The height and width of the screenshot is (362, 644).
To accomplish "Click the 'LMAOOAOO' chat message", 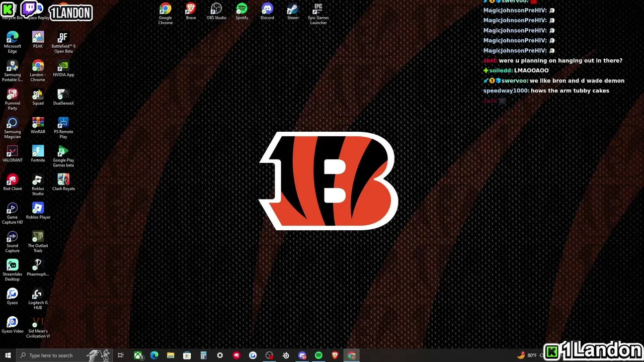I will [531, 70].
